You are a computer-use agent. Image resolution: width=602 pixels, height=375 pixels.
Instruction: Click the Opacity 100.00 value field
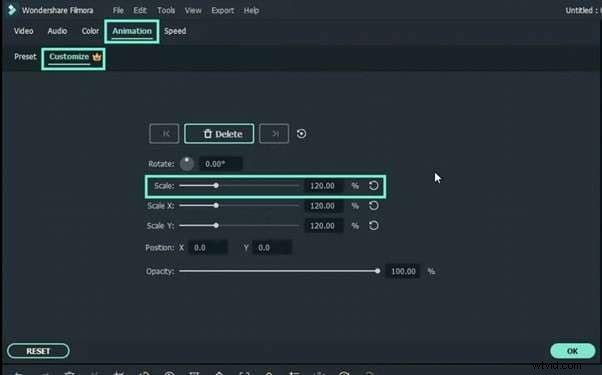[403, 271]
